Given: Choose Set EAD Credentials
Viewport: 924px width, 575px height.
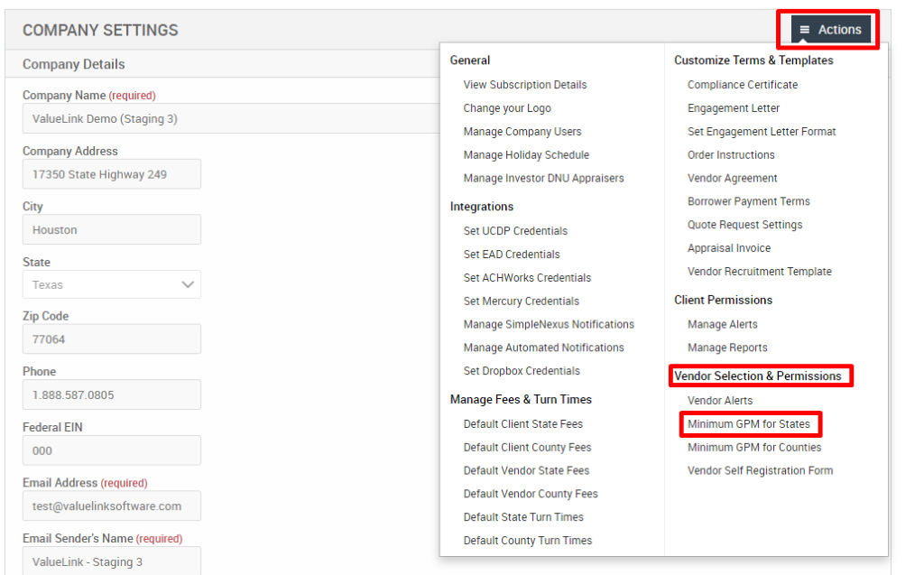Looking at the screenshot, I should pos(512,255).
